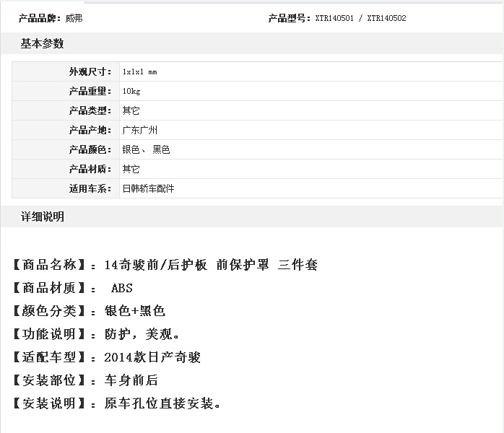Click the 产品材质 row label

tap(90, 169)
